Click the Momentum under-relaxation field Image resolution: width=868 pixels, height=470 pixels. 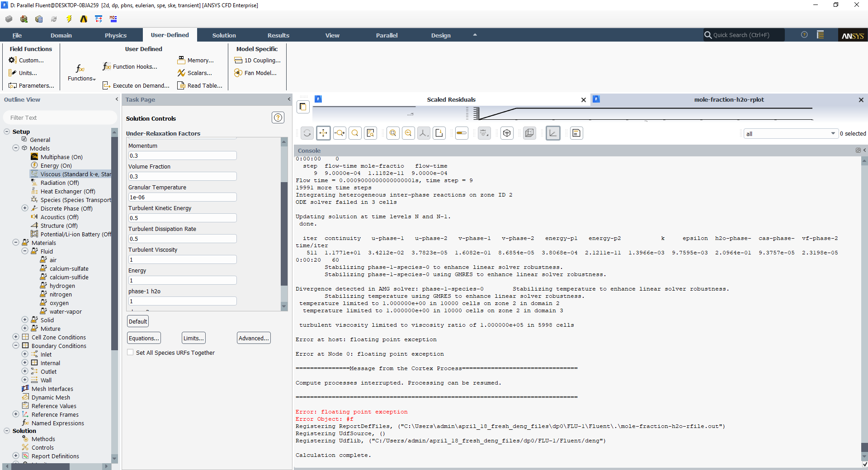[182, 155]
